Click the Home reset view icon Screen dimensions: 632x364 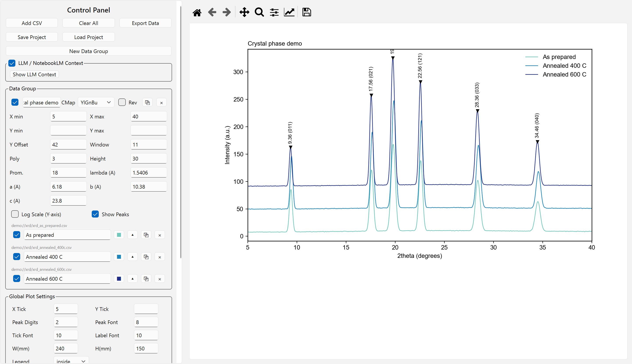197,12
